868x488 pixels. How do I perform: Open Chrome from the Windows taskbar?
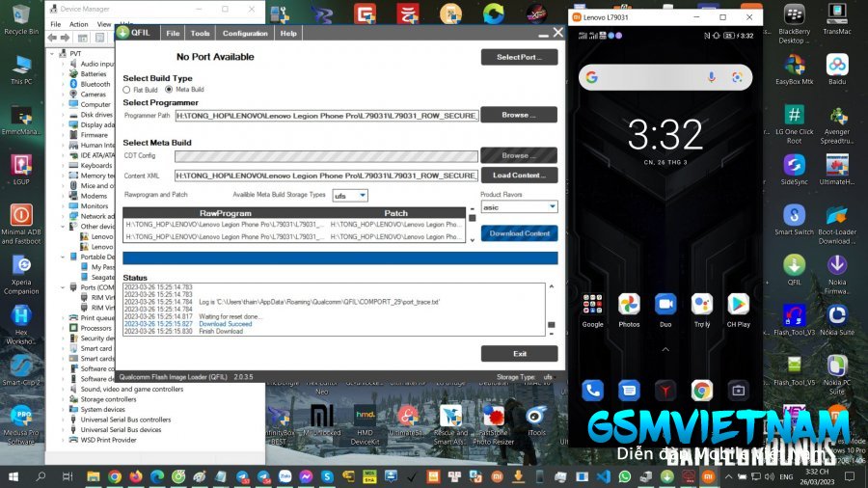pos(115,476)
